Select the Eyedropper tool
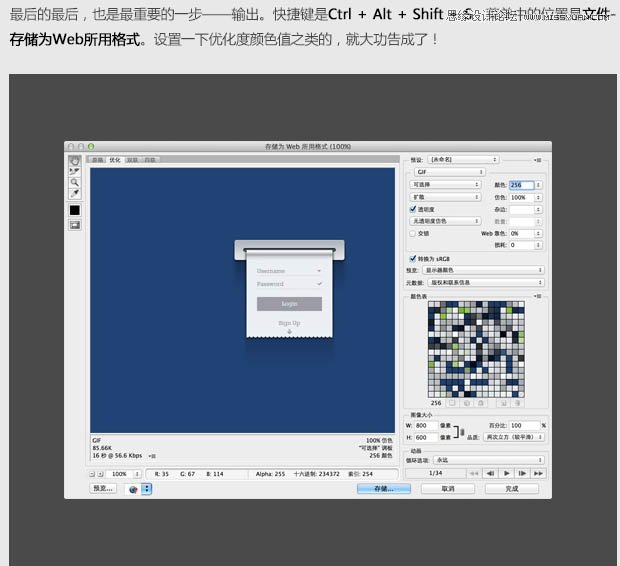Viewport: 620px width, 566px height. [x=75, y=193]
